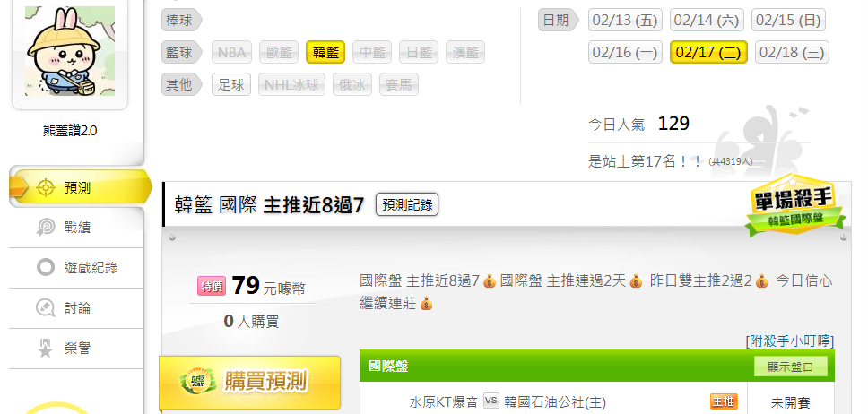Open the 預測記錄 button
This screenshot has height=414, width=868.
[407, 205]
